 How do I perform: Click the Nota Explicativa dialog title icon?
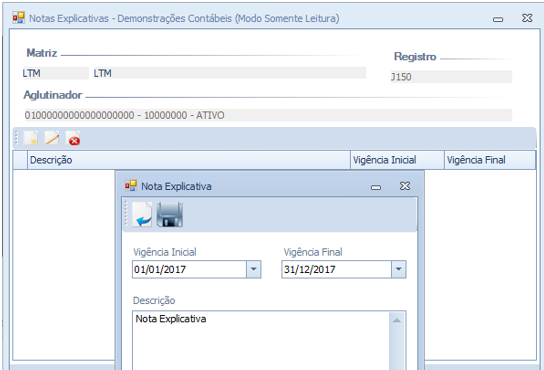pos(131,186)
